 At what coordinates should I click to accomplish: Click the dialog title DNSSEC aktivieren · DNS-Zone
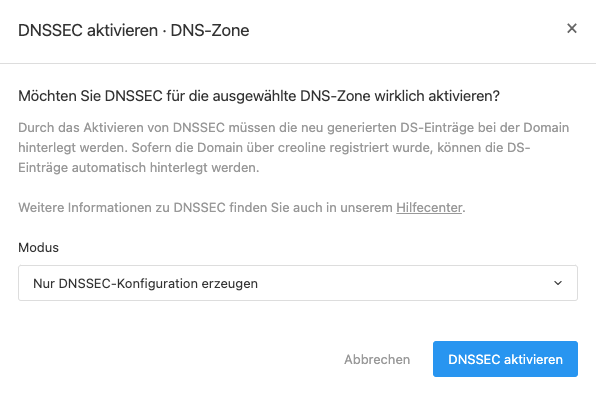(134, 30)
